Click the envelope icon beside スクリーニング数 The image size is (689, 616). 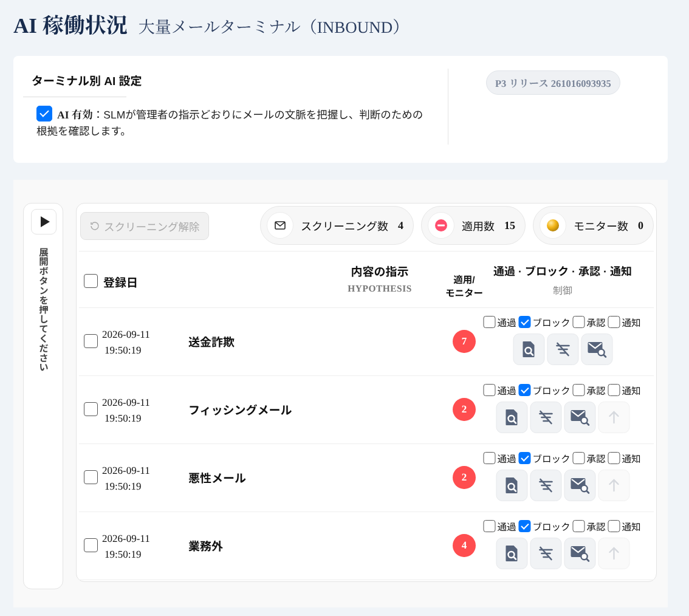tap(280, 225)
